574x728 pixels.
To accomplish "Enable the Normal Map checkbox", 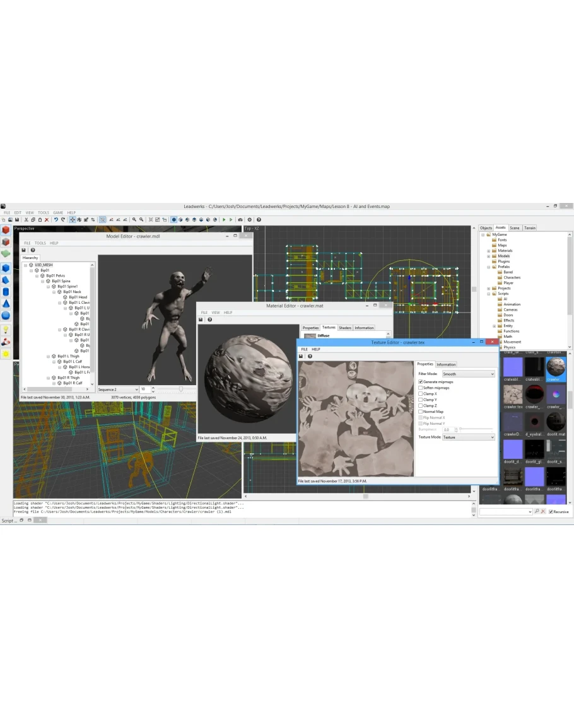I will (x=421, y=412).
